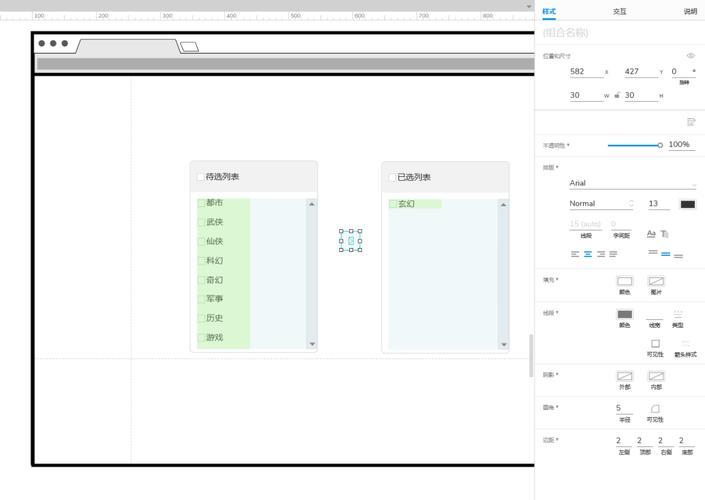The height and width of the screenshot is (500, 705).
Task: Click the X position field showing 582
Action: [x=584, y=72]
